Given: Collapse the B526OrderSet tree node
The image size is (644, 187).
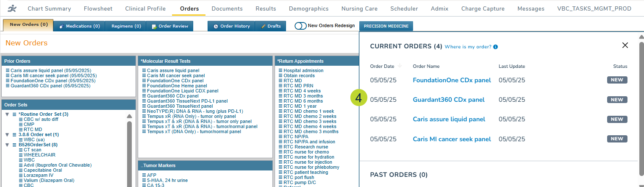Looking at the screenshot, I should click(7, 145).
